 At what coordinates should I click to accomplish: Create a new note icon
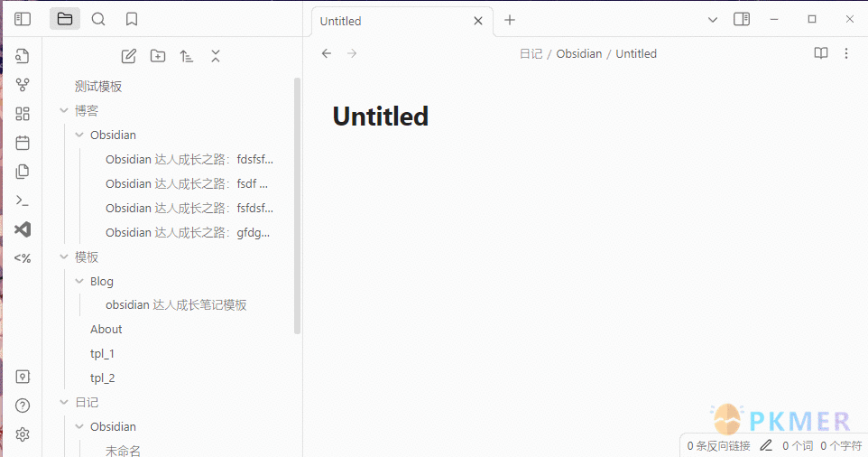[129, 56]
